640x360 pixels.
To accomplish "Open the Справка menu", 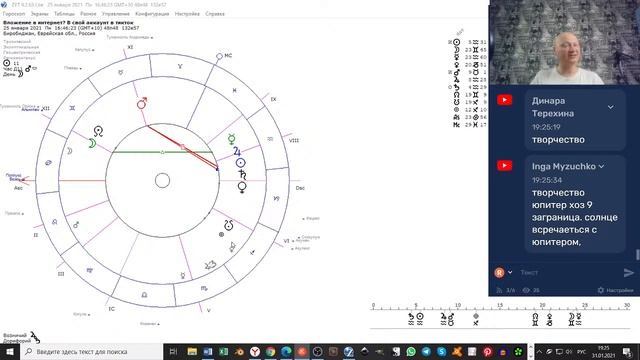I will point(215,14).
